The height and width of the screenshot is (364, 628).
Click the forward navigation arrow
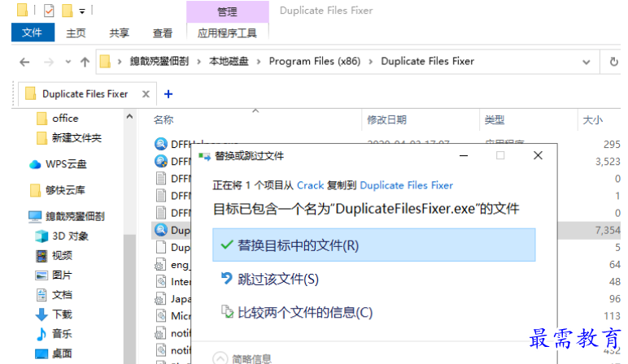coord(49,62)
